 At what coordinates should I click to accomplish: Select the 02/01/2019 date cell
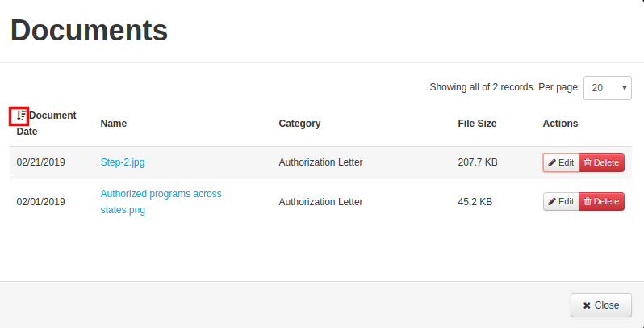tap(40, 202)
